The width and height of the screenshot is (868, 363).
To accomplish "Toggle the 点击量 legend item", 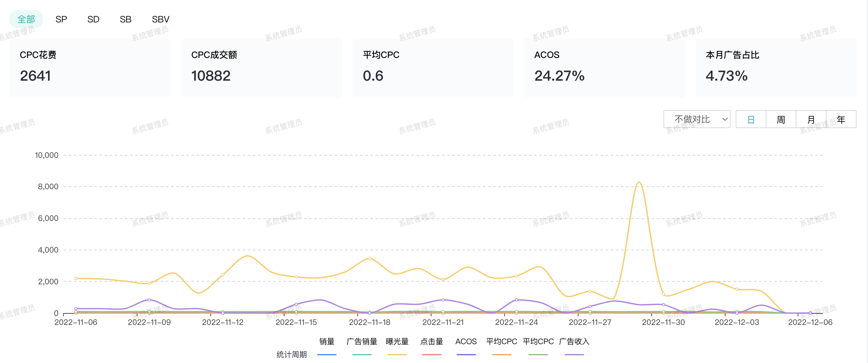I will [x=431, y=342].
